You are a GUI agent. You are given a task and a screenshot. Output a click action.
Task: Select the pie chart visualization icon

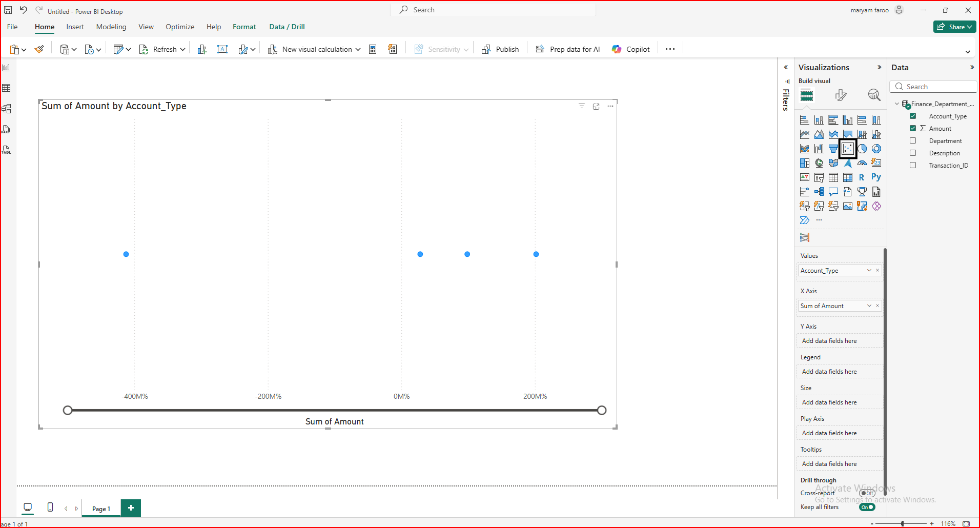pos(862,149)
